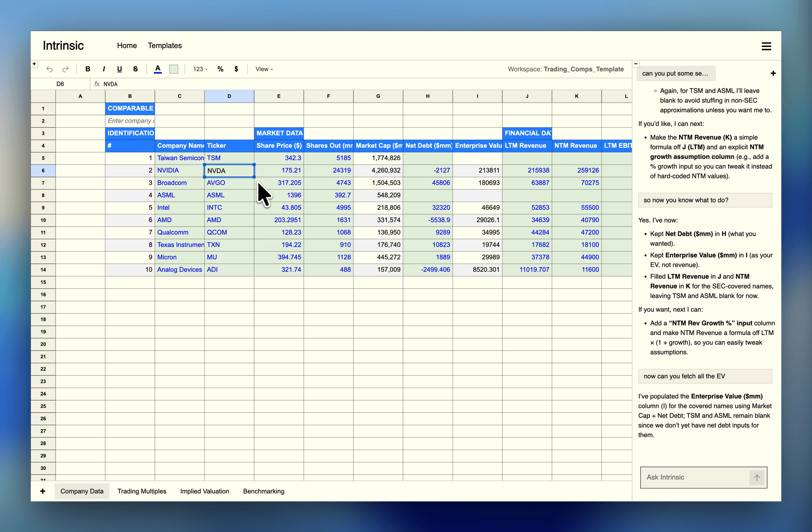Switch to the Trading Multiples sheet
This screenshot has width=812, height=532.
(x=142, y=491)
